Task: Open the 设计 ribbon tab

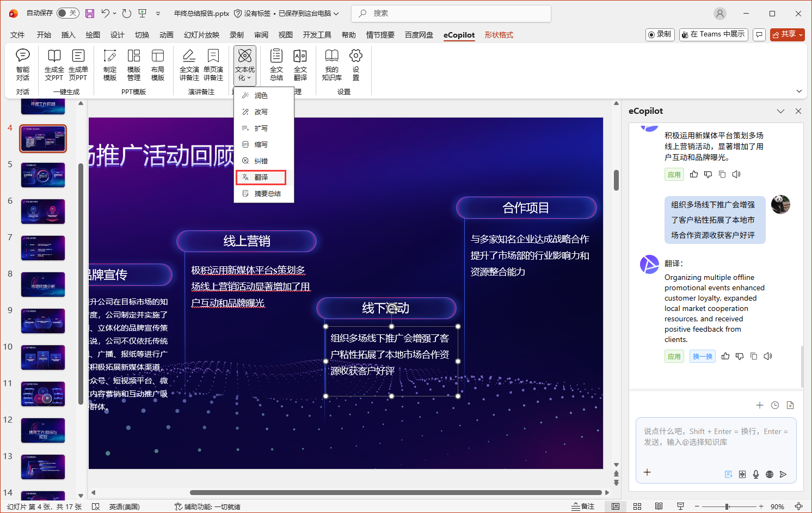Action: [118, 35]
